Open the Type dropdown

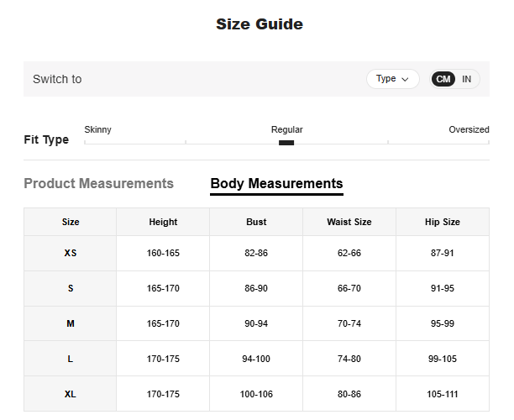tap(392, 79)
